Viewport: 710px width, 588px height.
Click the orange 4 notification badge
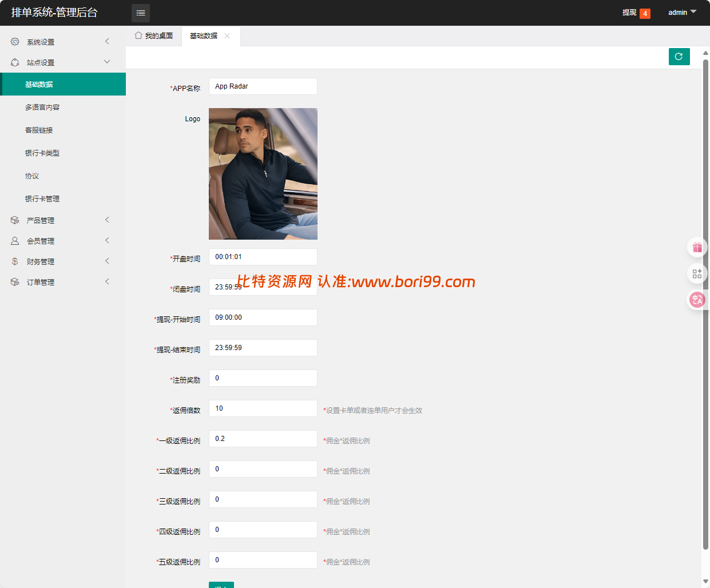(645, 14)
